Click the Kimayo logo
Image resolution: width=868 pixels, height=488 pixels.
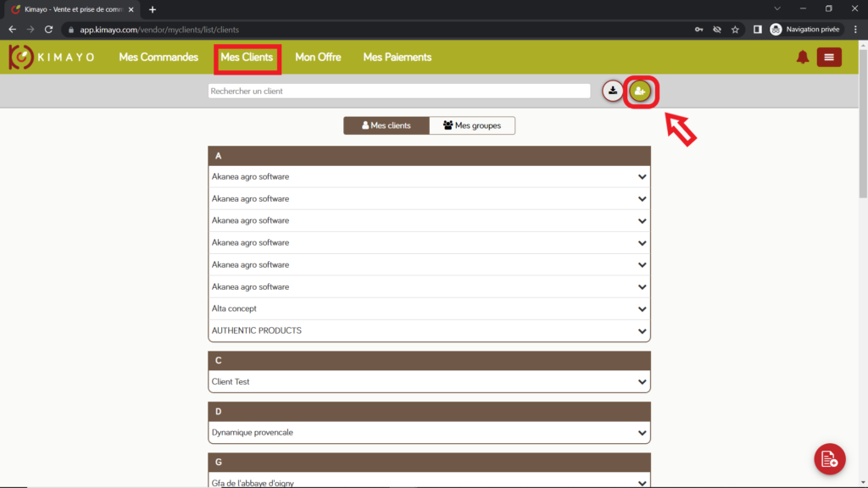click(x=52, y=57)
